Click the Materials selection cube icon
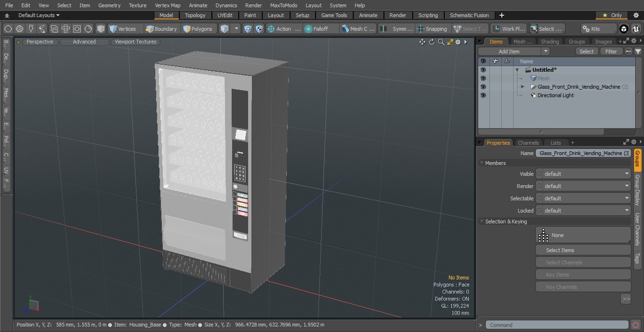The height and width of the screenshot is (332, 644). point(225,29)
